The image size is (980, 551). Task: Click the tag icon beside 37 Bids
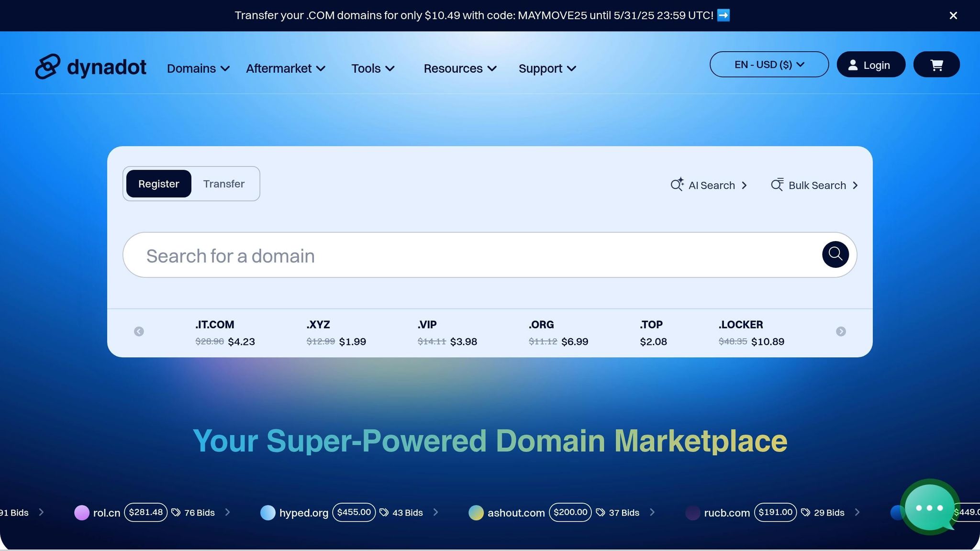point(601,513)
